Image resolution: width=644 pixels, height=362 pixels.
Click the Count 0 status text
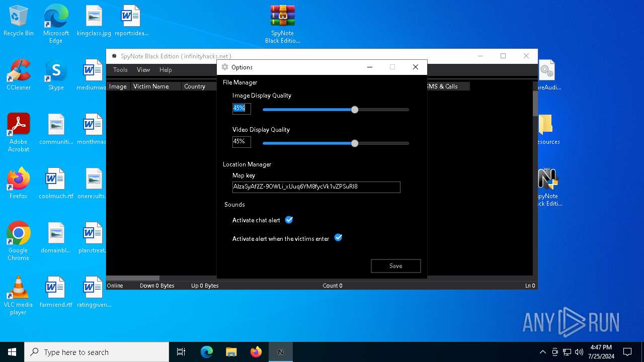coord(333,286)
